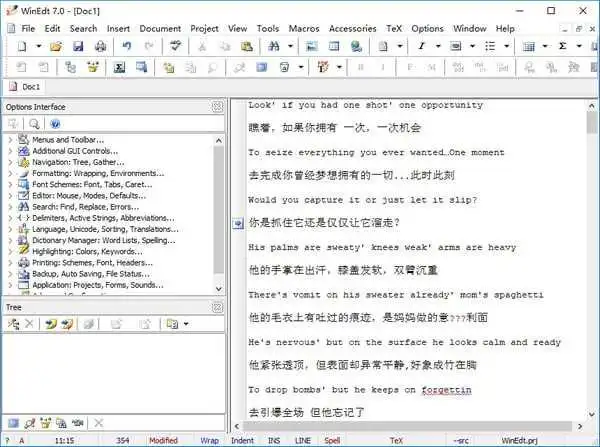Toggle Spell checking in the status bar

pyautogui.click(x=332, y=440)
